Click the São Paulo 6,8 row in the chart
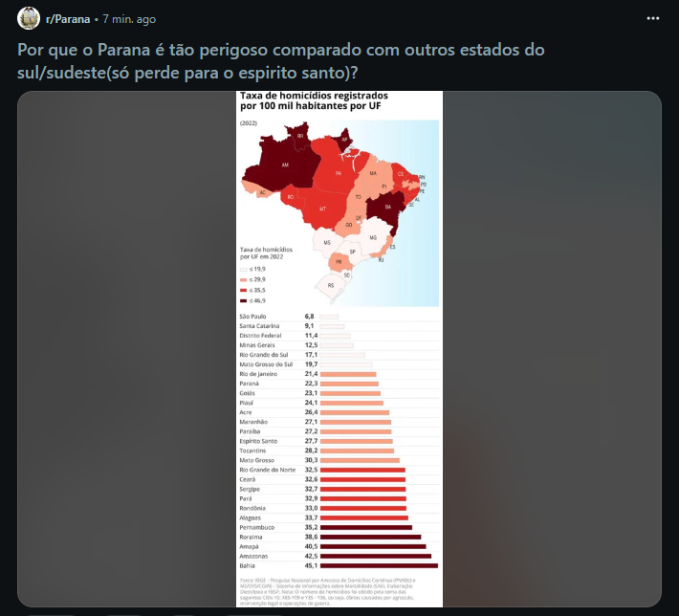Image resolution: width=679 pixels, height=616 pixels. (339, 317)
